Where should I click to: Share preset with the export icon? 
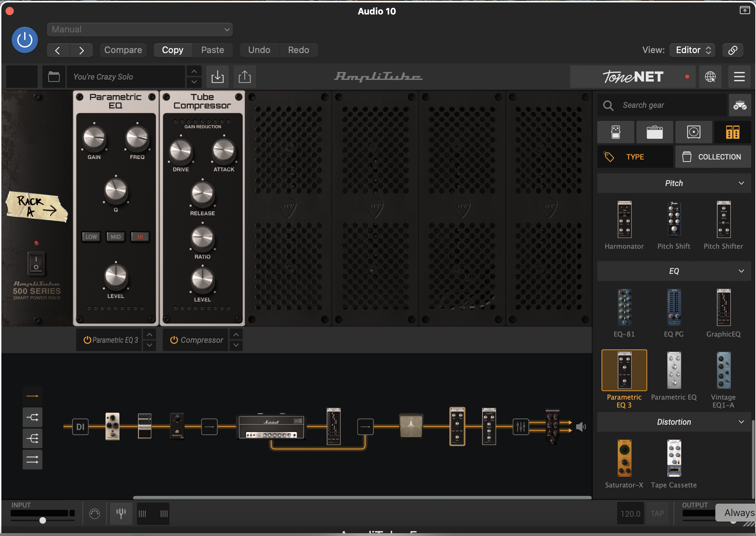pyautogui.click(x=245, y=76)
